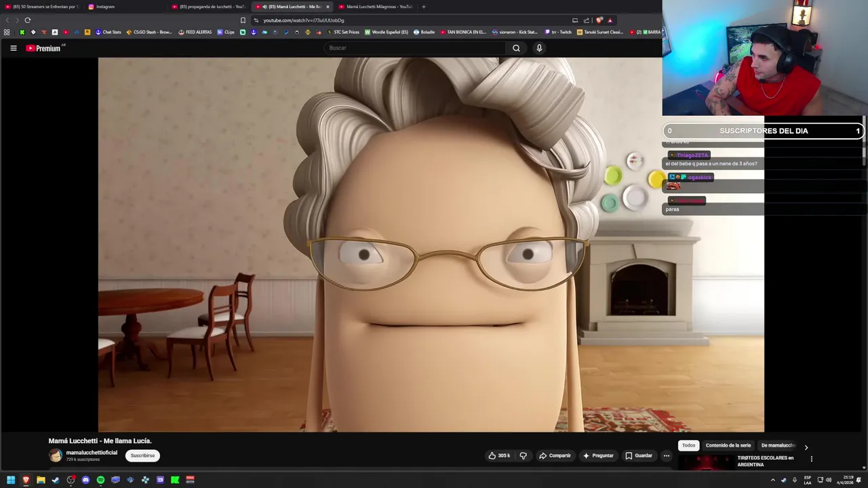Open the Wordle Español (ES) bookmark

387,32
